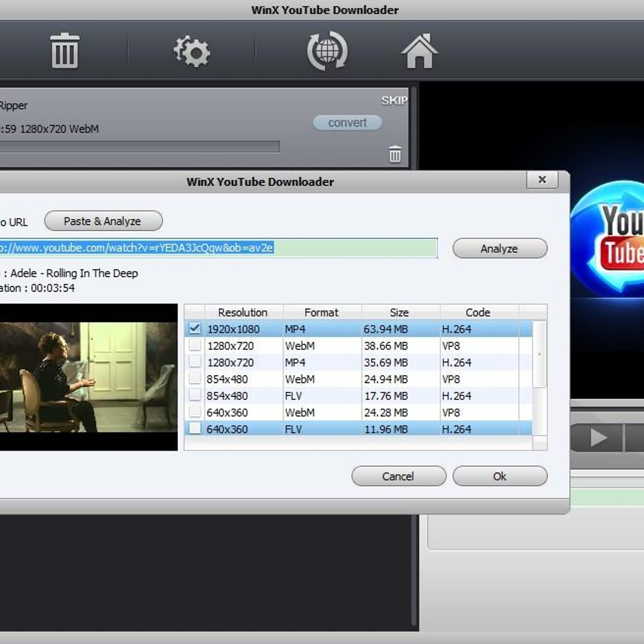Select the 63.94 MB size cell
This screenshot has height=644, width=644.
(386, 329)
